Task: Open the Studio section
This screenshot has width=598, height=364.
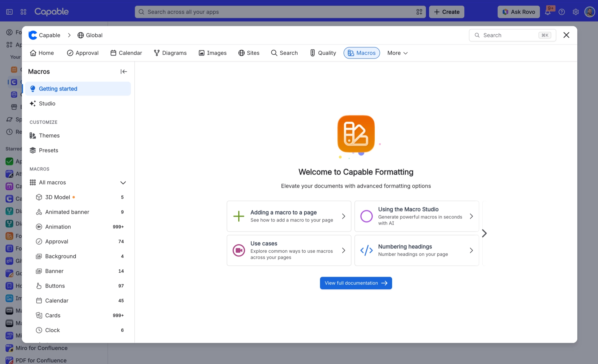Action: coord(78,104)
